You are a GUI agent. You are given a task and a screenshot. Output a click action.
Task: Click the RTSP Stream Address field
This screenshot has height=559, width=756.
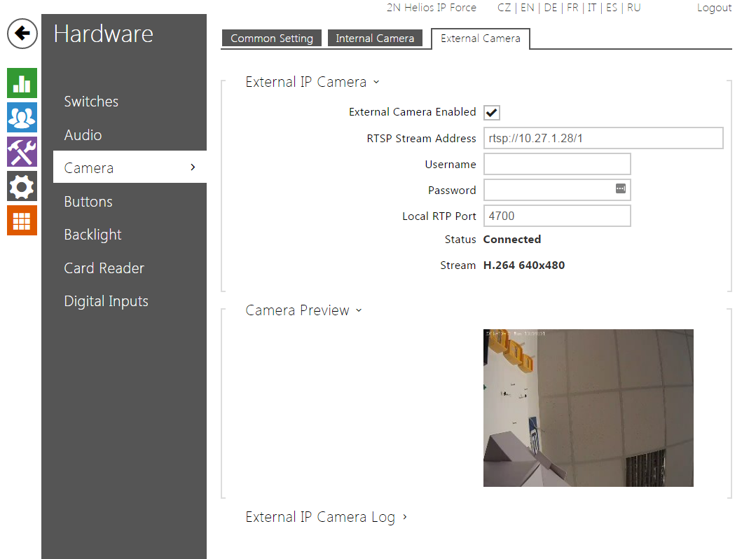tap(603, 138)
